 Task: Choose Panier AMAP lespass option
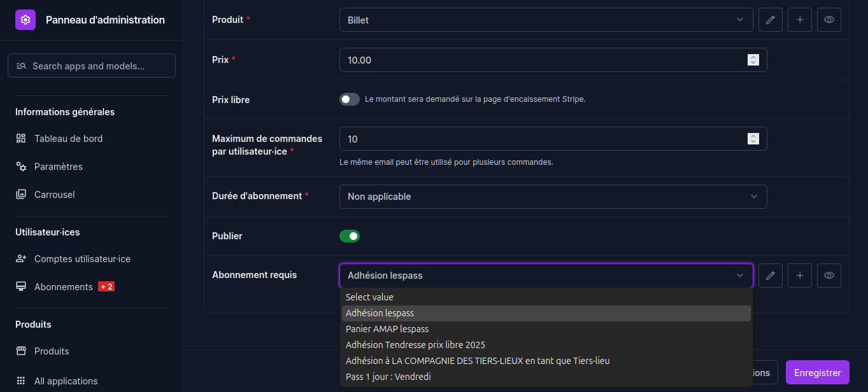coord(387,329)
